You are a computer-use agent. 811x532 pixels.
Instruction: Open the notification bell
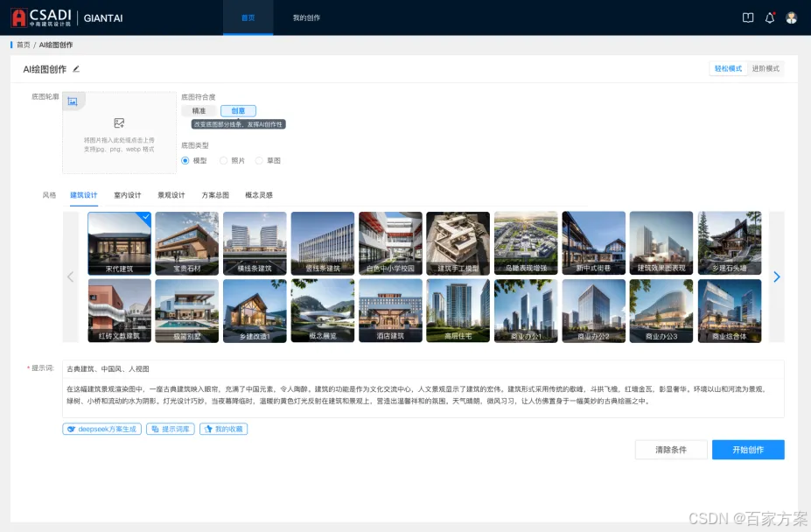(x=770, y=18)
